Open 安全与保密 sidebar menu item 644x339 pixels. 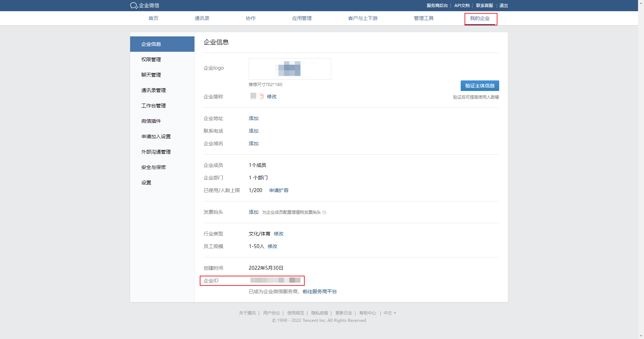click(154, 167)
